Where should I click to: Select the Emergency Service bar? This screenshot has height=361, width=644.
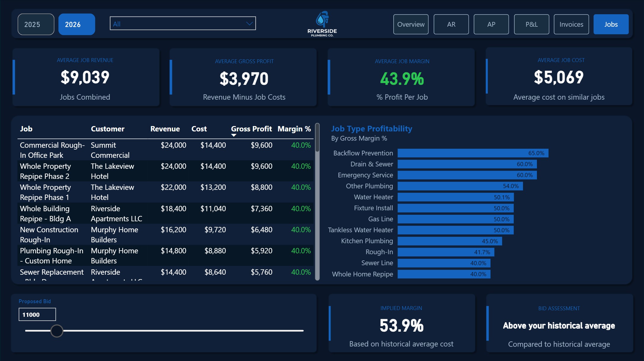pos(467,175)
